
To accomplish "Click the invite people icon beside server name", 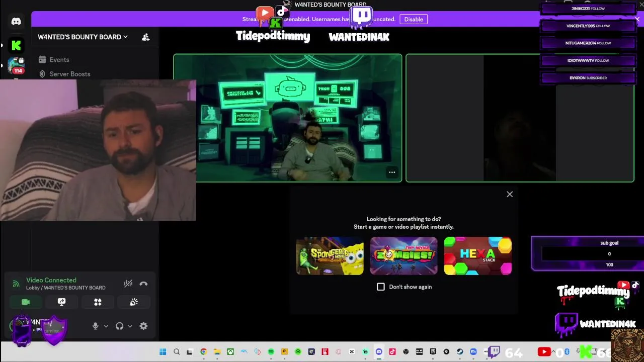I will (x=146, y=37).
